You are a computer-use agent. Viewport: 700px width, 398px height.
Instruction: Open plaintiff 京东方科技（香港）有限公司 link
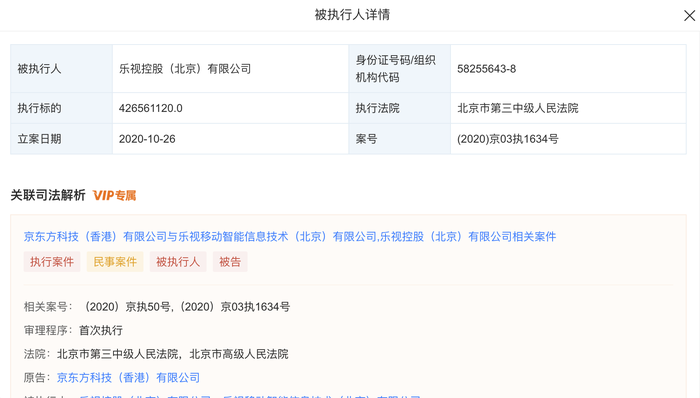tap(128, 378)
